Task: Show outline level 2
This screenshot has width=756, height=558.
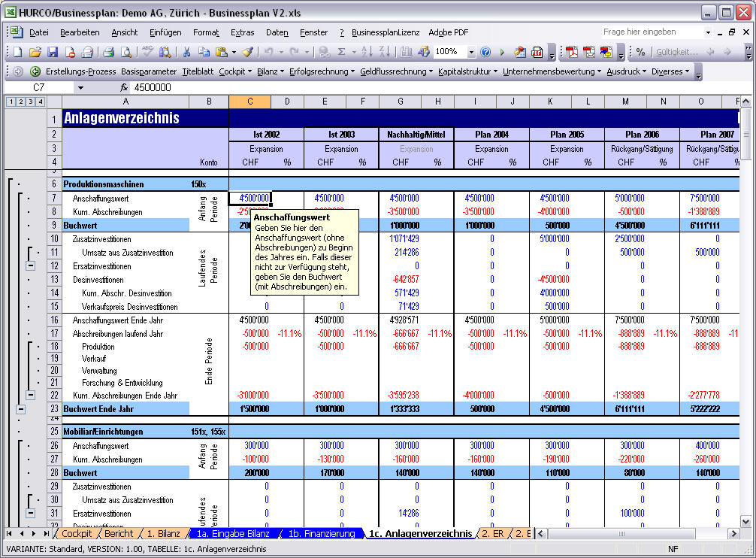Action: pos(21,102)
